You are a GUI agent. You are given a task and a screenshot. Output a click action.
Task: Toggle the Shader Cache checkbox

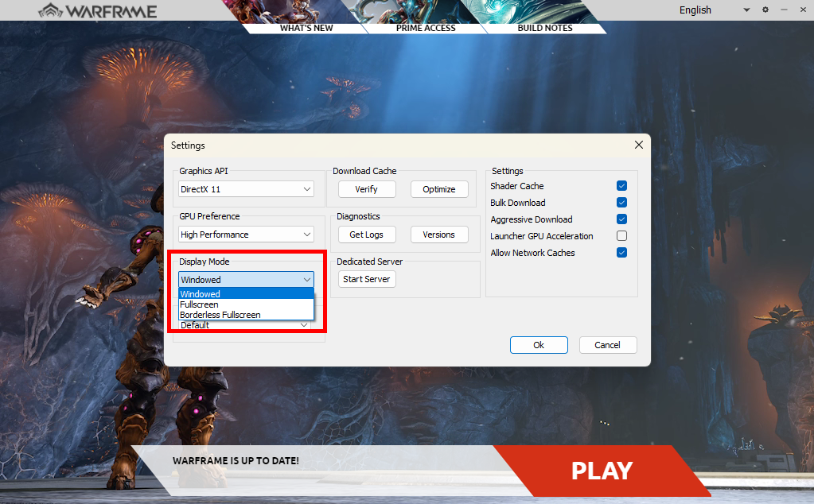point(621,186)
